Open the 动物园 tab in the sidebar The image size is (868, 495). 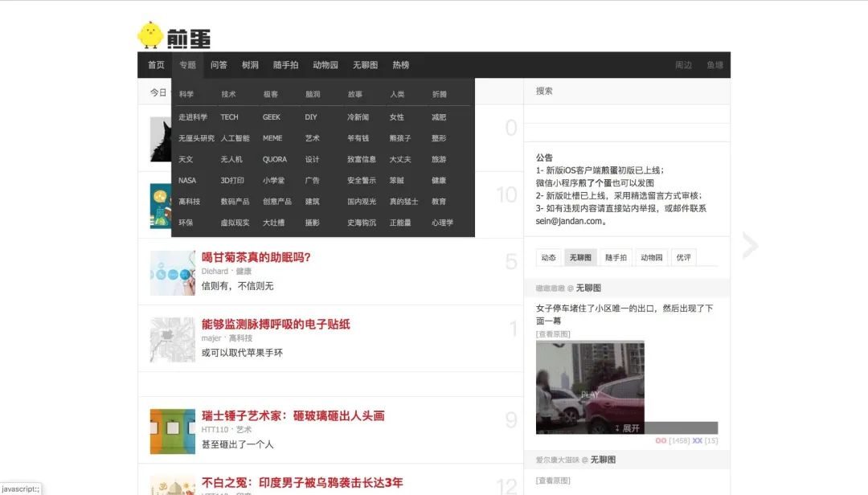click(x=653, y=257)
